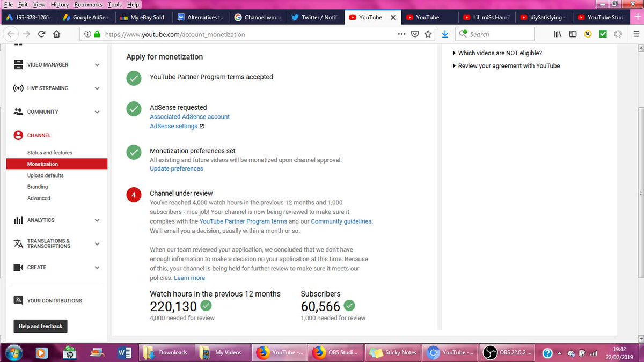Open the File menu
The image size is (644, 362).
point(8,4)
